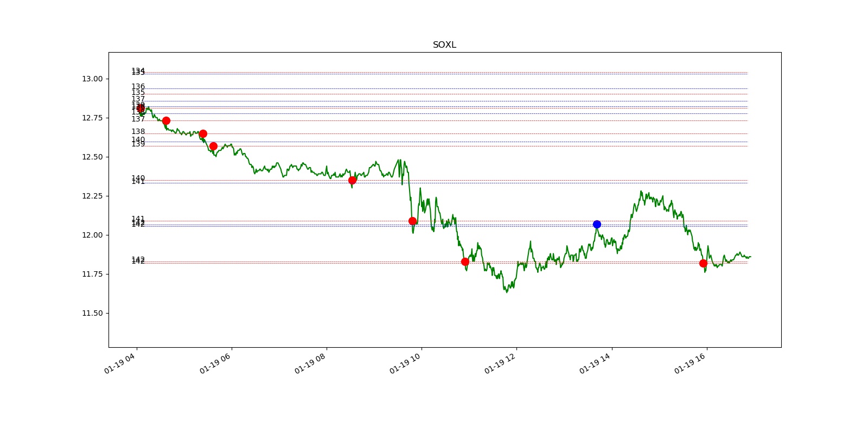
Task: Click the '01-19 16' x-axis label
Action: (690, 362)
